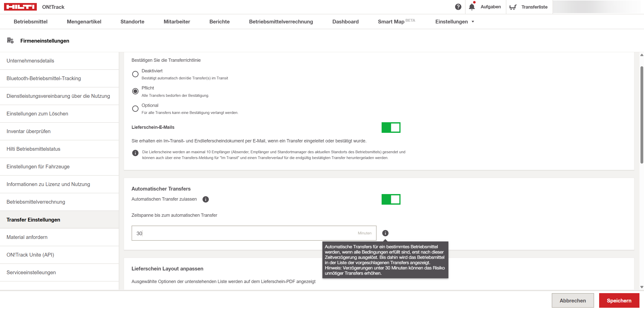Viewport: 644px width, 309px height.
Task: Open the Betriebsmittel tab
Action: point(30,22)
